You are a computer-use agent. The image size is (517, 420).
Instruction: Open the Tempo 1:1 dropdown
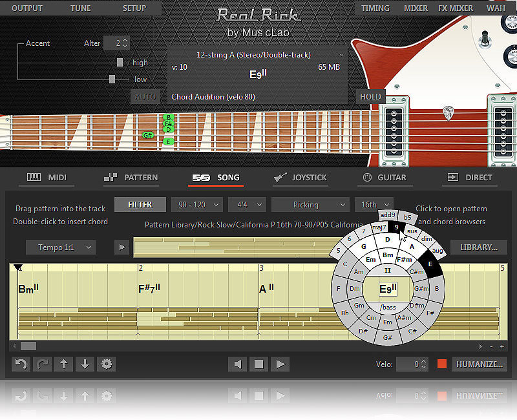pyautogui.click(x=61, y=247)
